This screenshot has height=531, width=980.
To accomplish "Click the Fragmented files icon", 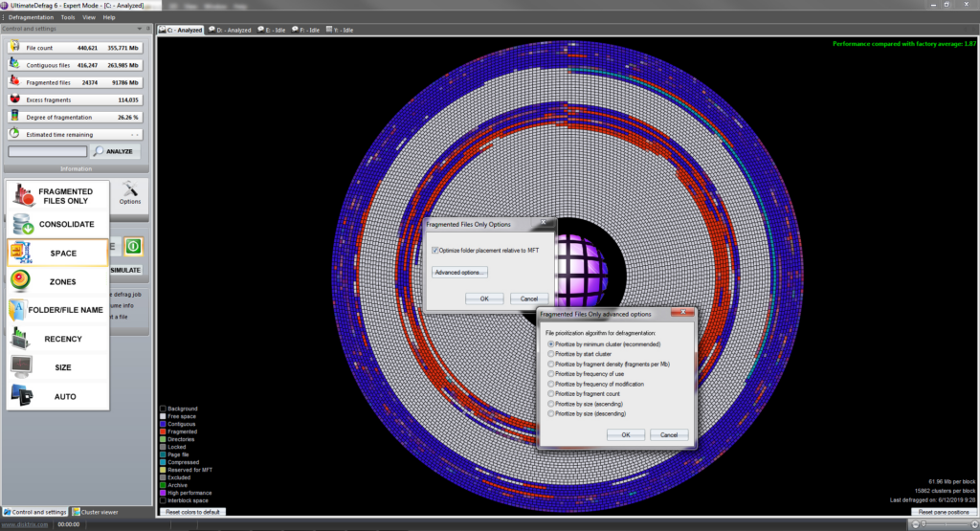I will point(15,82).
